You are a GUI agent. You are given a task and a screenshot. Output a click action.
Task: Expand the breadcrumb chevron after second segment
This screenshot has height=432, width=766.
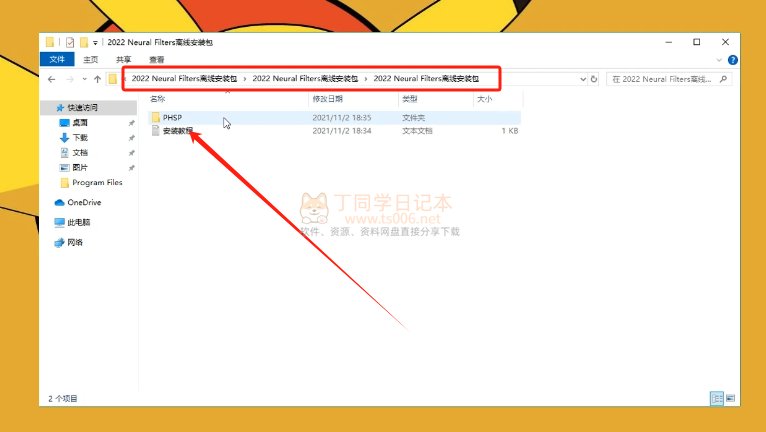(x=366, y=79)
